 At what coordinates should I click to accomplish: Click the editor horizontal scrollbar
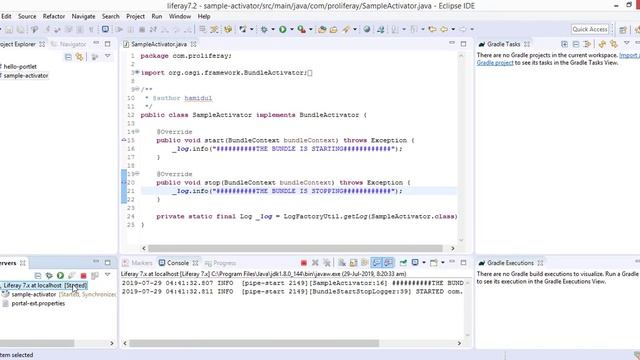[296, 248]
